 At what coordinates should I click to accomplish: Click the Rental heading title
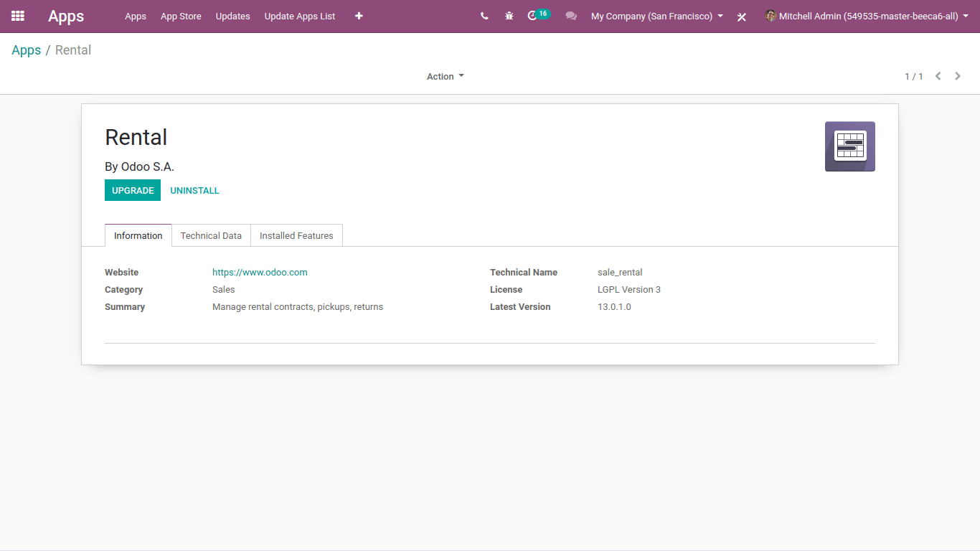[x=136, y=137]
